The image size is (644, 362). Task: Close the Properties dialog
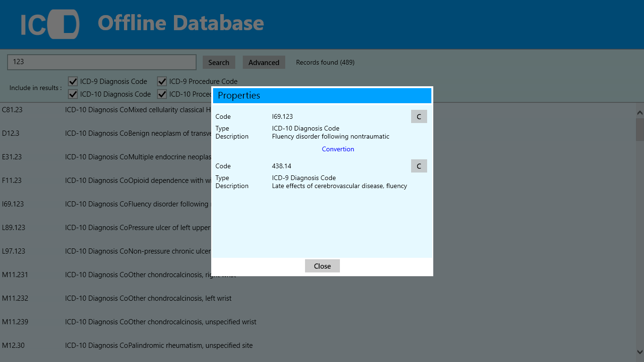(322, 266)
